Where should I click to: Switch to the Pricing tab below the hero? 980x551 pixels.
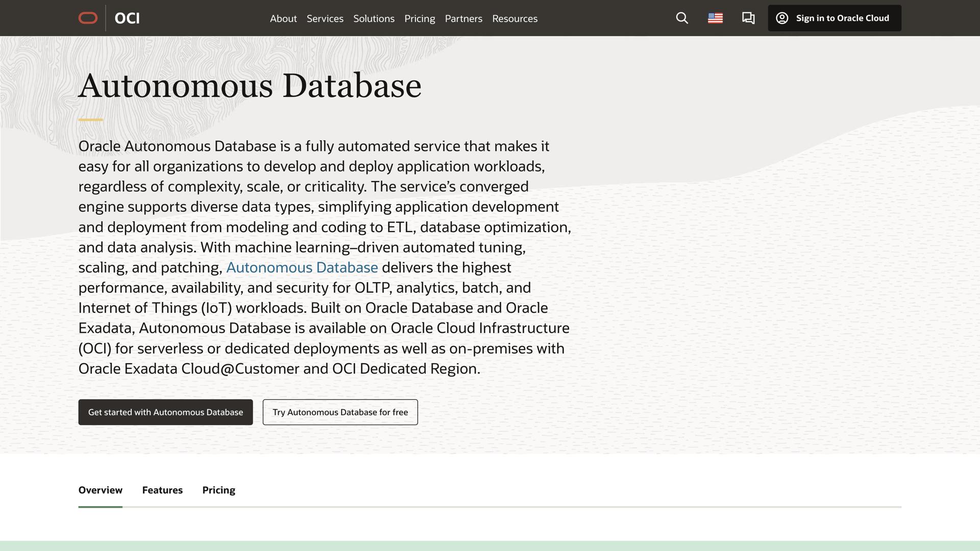tap(218, 490)
